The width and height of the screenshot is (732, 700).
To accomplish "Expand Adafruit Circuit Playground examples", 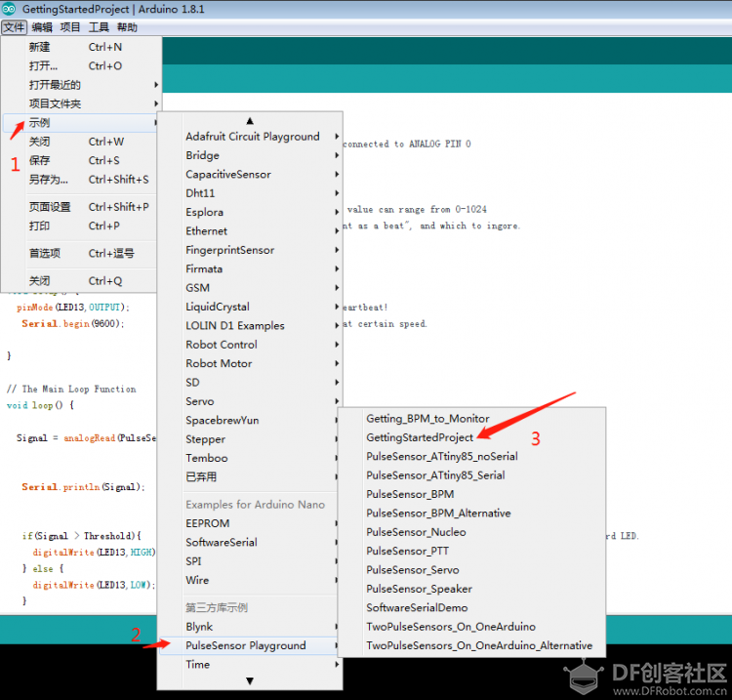I will tap(250, 137).
